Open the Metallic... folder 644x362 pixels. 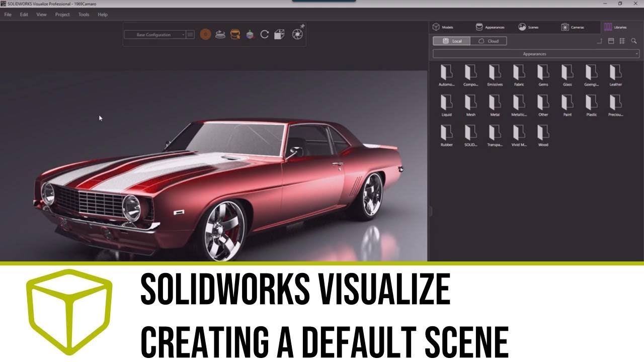(x=519, y=106)
